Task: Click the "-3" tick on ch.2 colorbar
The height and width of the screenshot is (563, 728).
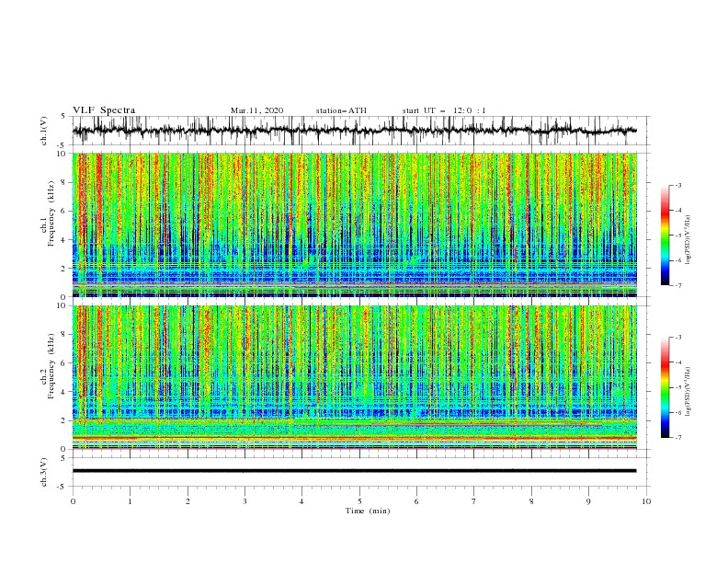Action: [x=677, y=338]
